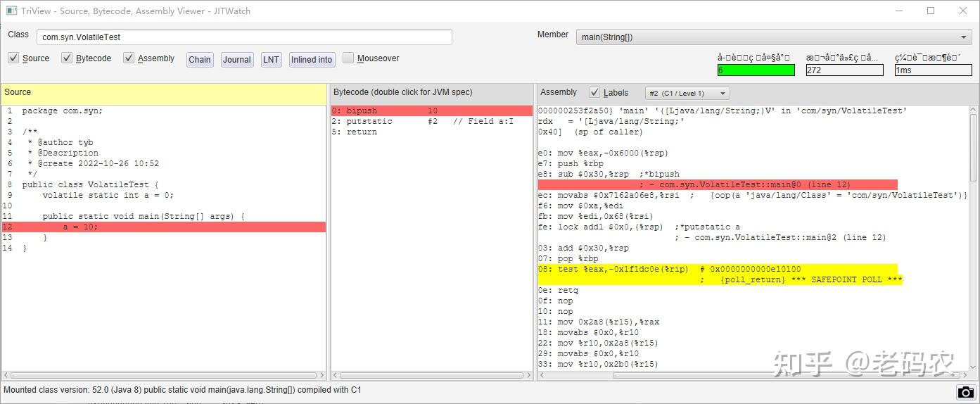Click assembly line 'f6: mov $0xa,%edi'

583,206
